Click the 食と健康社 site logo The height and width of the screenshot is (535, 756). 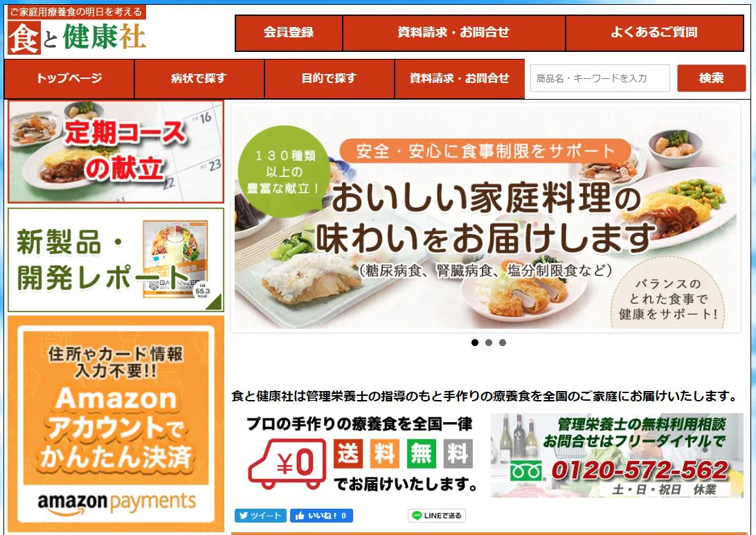tap(77, 31)
